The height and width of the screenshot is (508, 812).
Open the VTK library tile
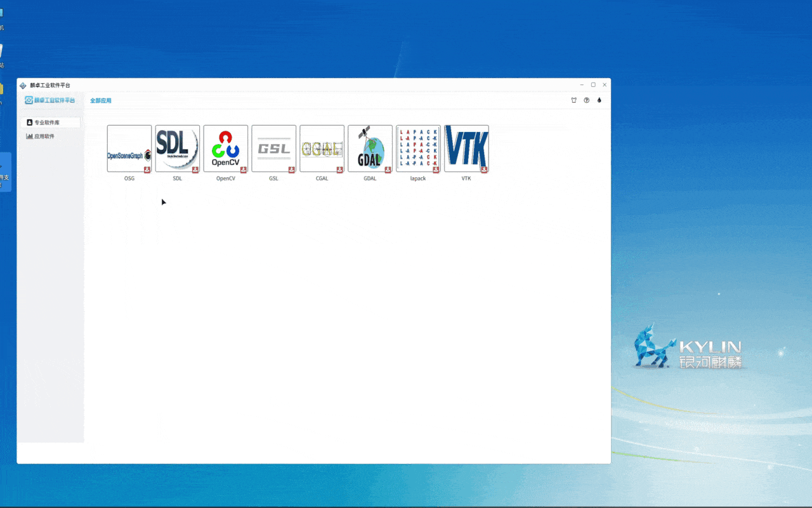467,149
